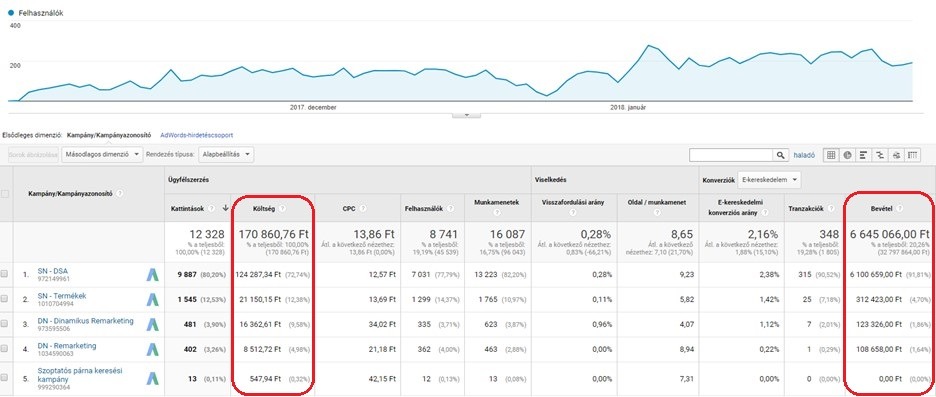Toggle the select-all checkbox in table header
This screenshot has height=397, width=936.
(x=5, y=193)
